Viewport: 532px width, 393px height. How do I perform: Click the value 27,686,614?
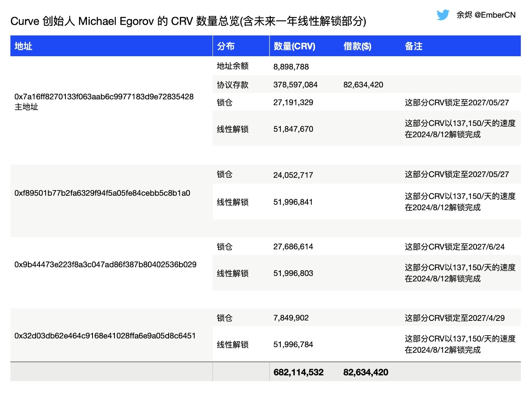pos(293,247)
